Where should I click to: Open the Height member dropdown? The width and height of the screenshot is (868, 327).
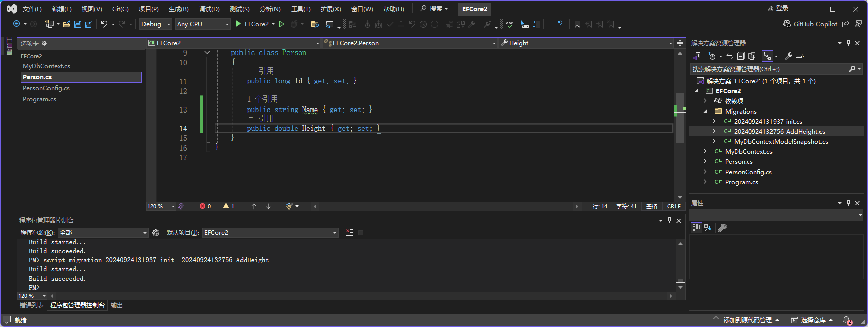(586, 43)
